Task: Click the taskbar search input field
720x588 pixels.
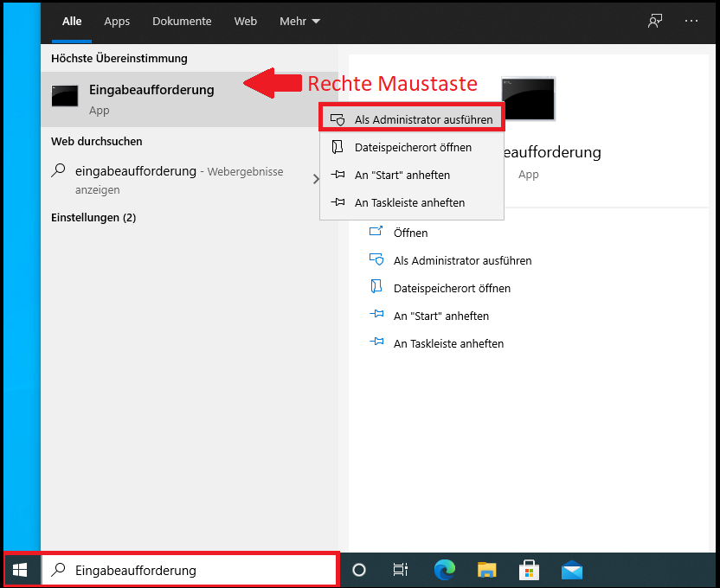Action: [190, 570]
